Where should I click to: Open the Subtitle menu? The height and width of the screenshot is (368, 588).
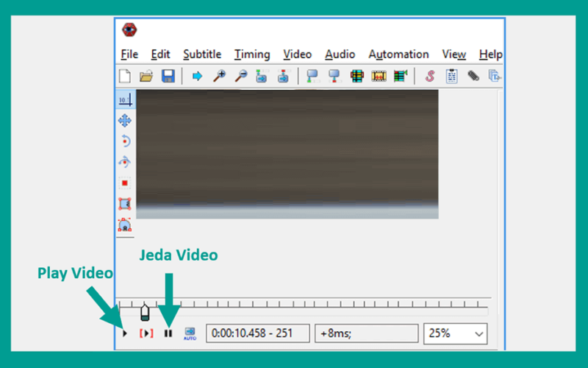202,54
